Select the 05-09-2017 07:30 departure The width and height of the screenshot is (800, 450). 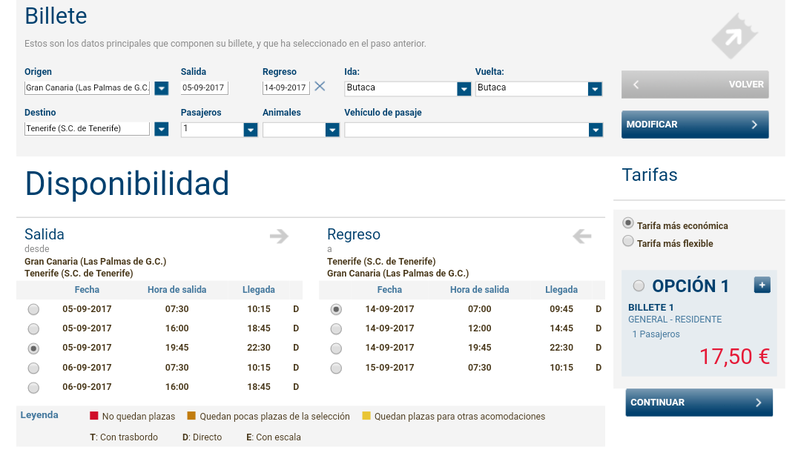pos(34,309)
